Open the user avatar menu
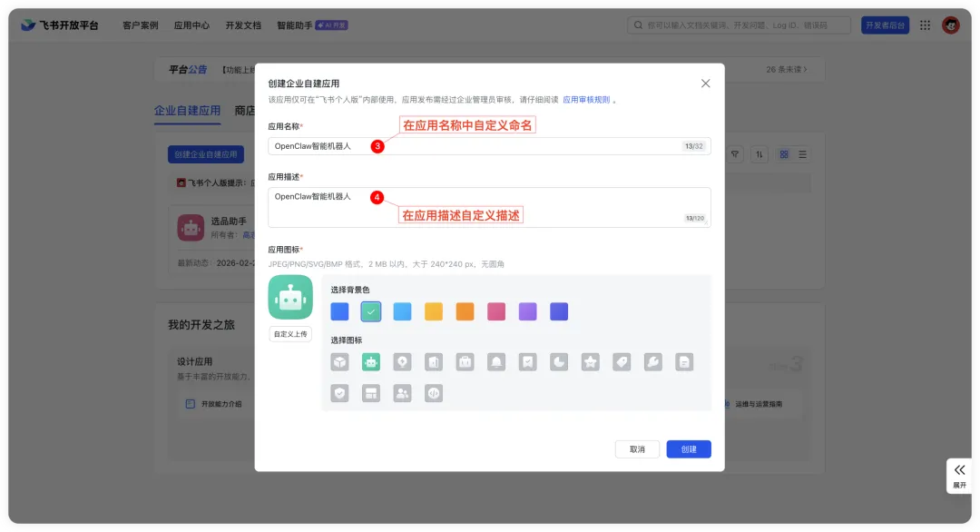This screenshot has width=980, height=532. 951,25
